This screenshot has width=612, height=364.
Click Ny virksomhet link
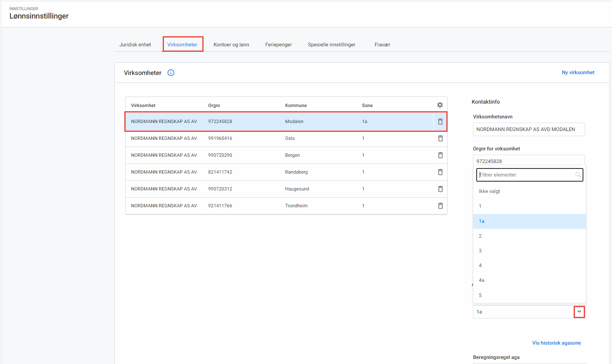pos(578,72)
